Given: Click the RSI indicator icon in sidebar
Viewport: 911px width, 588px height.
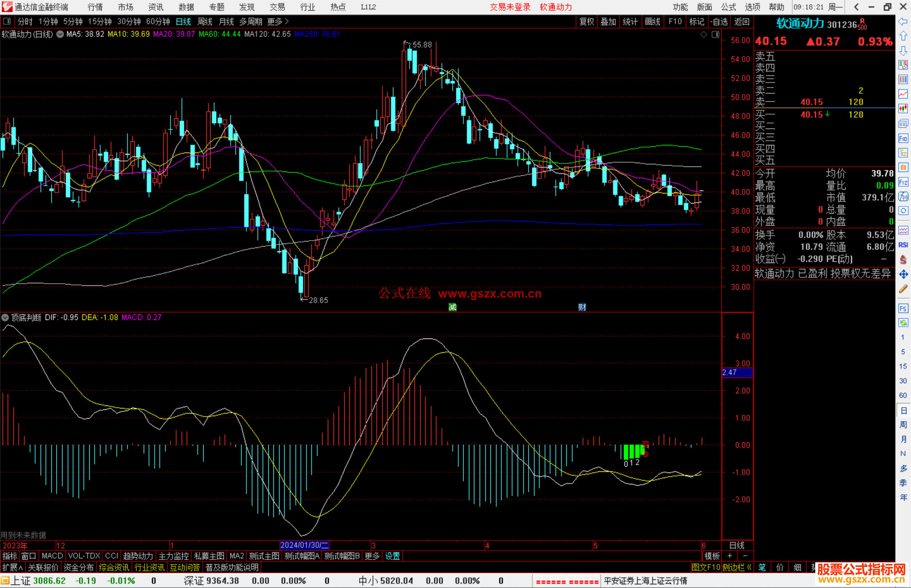Looking at the screenshot, I should coord(903,245).
